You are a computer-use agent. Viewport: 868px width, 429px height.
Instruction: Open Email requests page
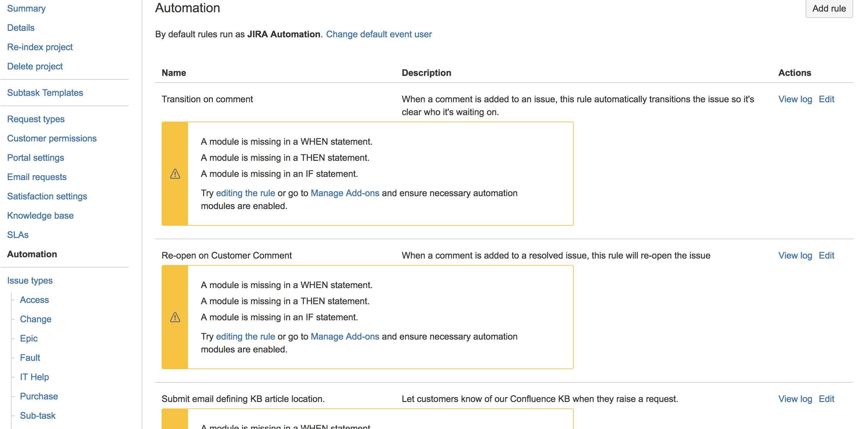click(37, 177)
